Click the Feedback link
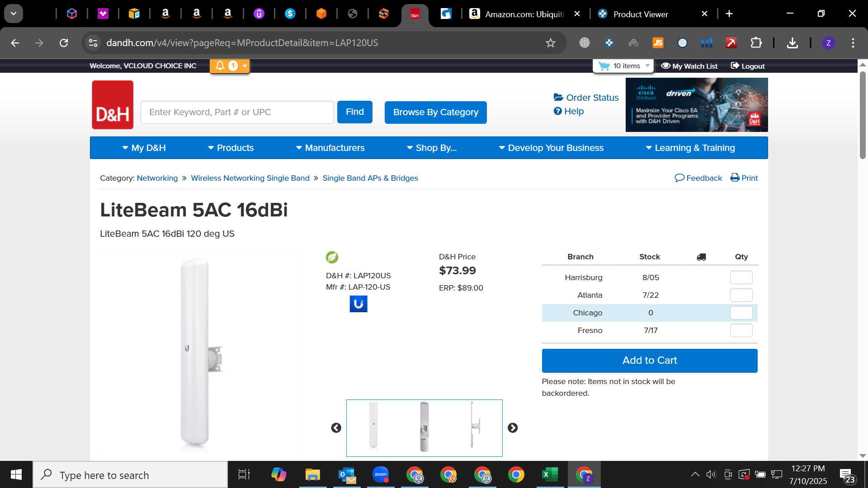The height and width of the screenshot is (488, 868). point(698,178)
